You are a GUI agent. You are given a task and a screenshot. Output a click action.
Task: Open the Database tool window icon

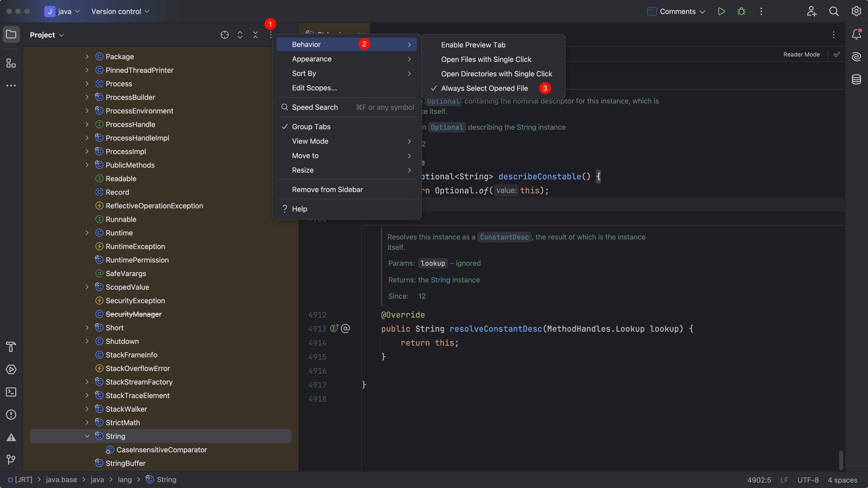pos(856,80)
